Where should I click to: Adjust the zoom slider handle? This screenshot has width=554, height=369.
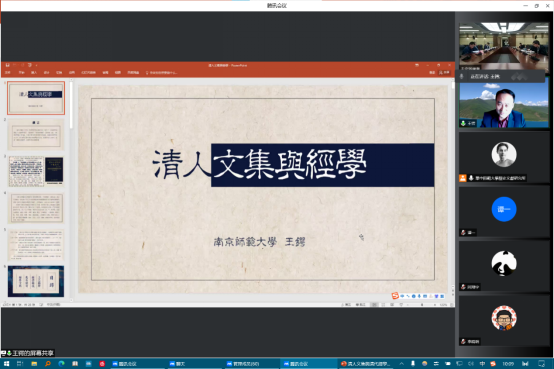coord(422,305)
